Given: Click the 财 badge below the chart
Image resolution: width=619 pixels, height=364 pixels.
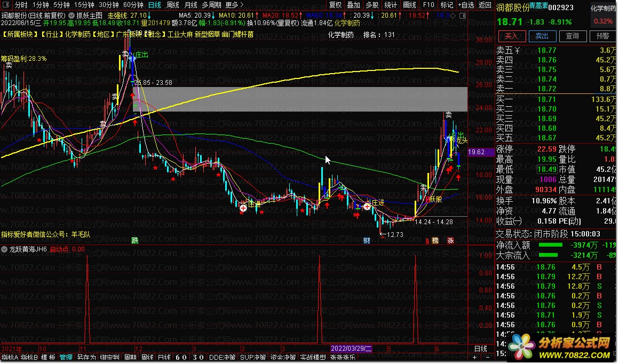Looking at the screenshot, I should (x=367, y=240).
